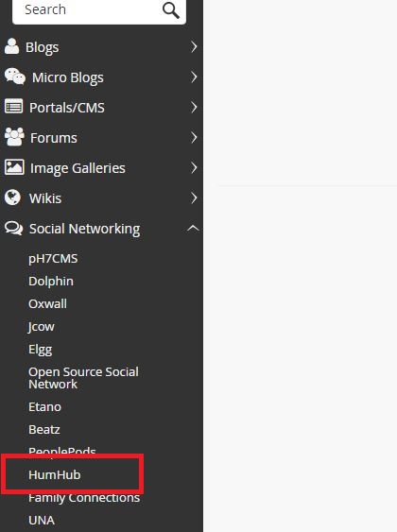
Task: Expand the Blogs category chevron
Action: 194,47
